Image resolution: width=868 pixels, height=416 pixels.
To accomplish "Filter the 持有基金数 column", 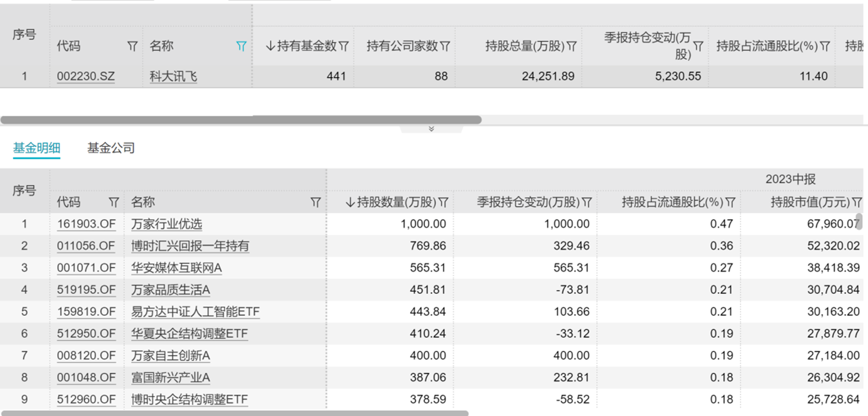I will tap(344, 46).
